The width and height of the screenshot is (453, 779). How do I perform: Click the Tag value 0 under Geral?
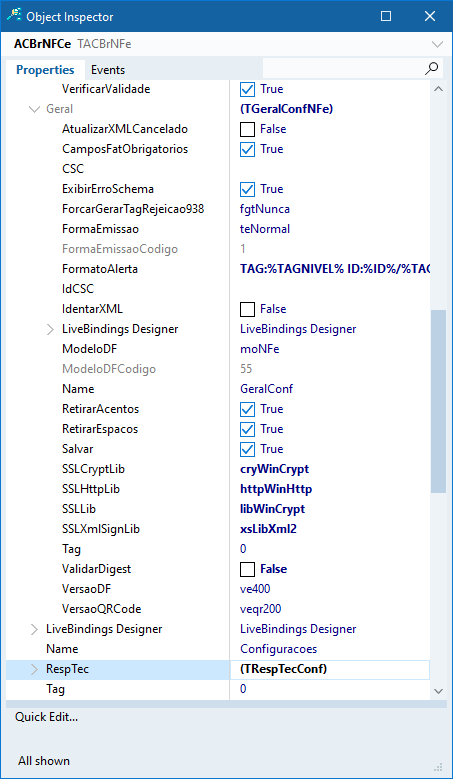coord(243,549)
